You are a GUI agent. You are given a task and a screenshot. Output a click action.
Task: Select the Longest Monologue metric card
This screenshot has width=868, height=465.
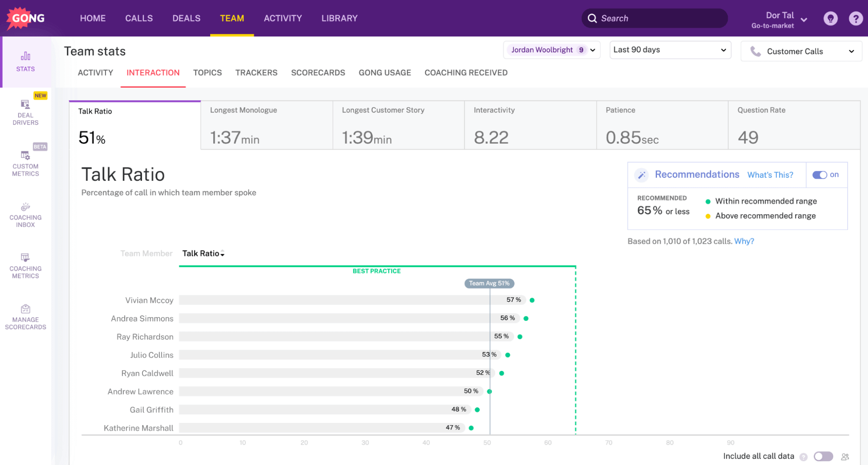(x=267, y=125)
